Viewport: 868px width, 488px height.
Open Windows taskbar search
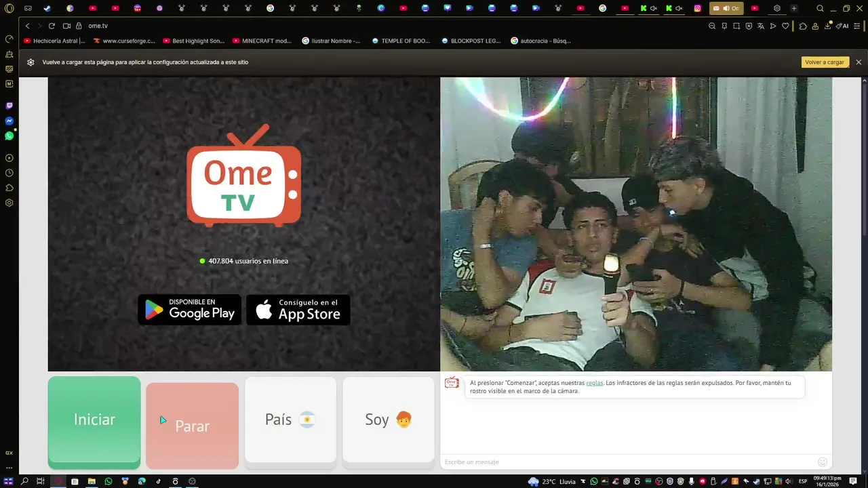(25, 481)
